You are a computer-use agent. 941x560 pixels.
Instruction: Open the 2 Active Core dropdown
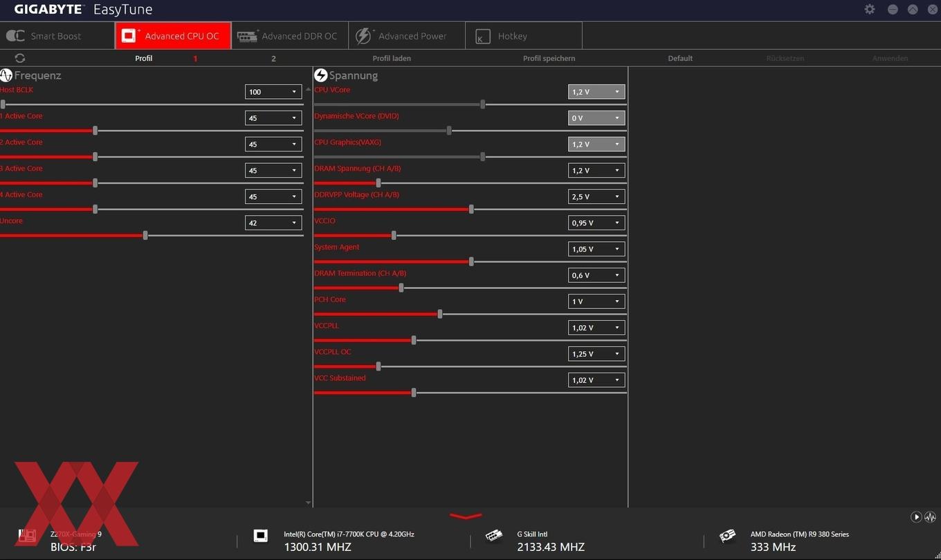tap(273, 144)
